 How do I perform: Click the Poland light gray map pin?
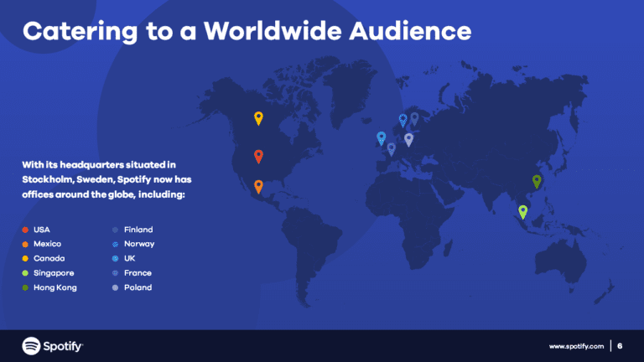pyautogui.click(x=408, y=140)
